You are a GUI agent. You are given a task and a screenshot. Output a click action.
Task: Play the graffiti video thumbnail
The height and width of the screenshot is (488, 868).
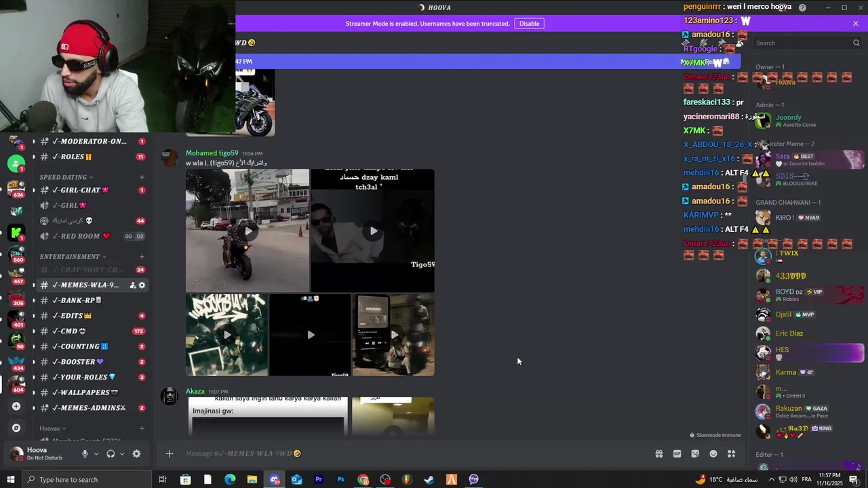pyautogui.click(x=226, y=335)
